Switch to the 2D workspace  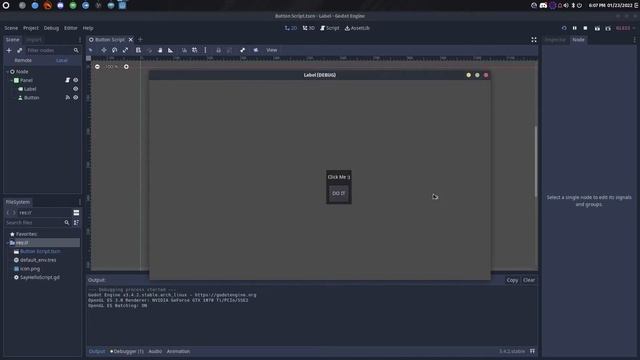(291, 28)
